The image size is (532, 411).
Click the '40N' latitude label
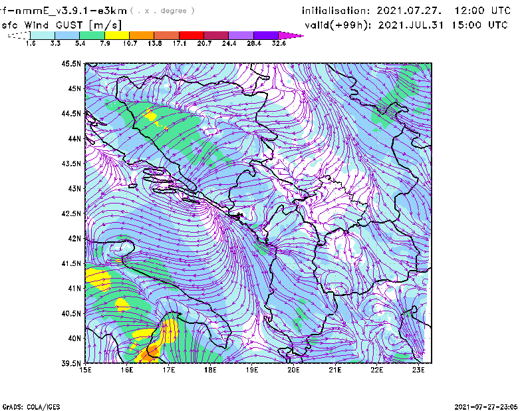74,339
